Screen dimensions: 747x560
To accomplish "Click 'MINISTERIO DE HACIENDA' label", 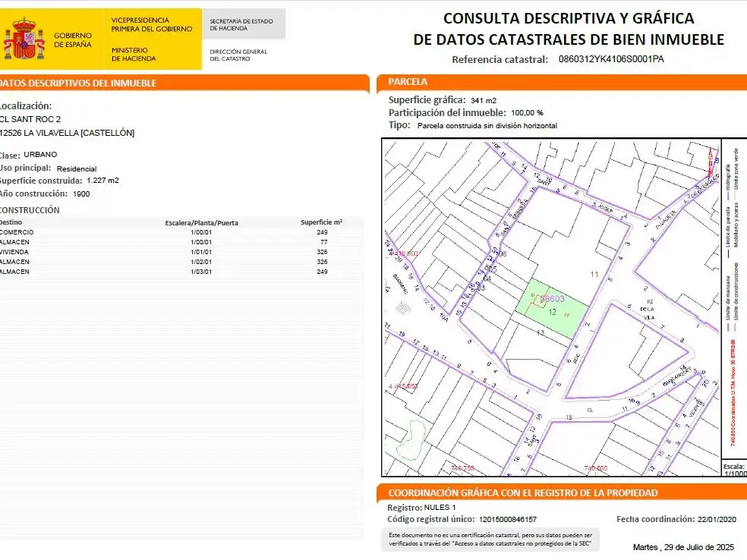I will click(x=134, y=55).
